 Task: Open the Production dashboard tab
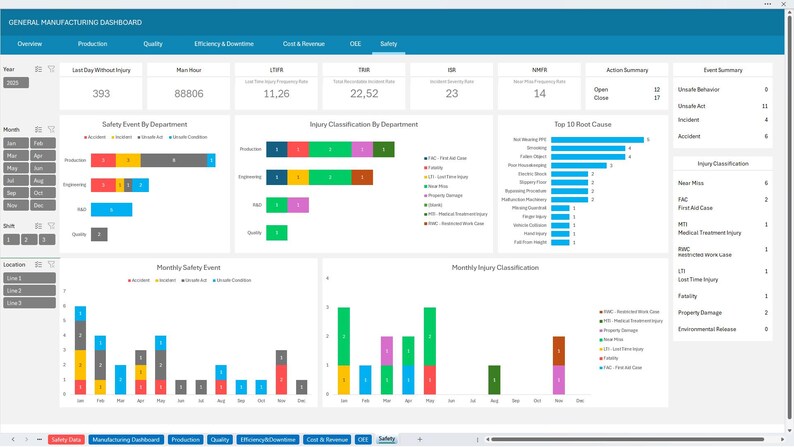[x=92, y=44]
